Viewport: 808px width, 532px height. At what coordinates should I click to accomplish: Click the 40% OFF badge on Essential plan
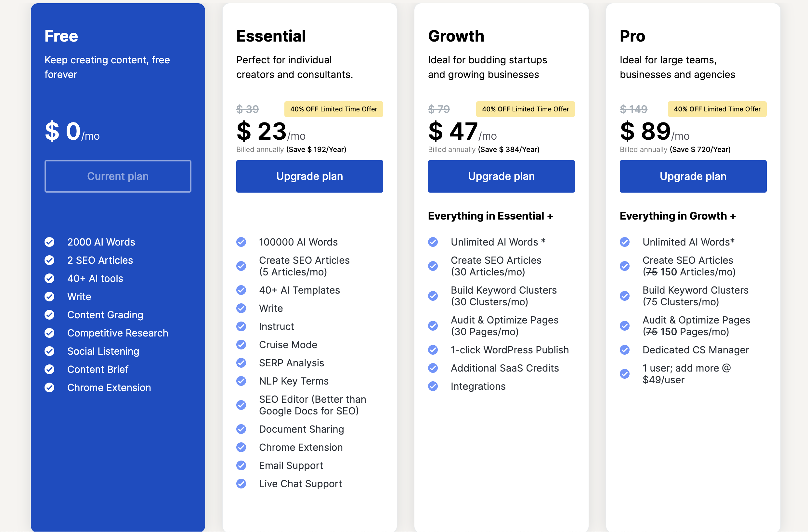[x=333, y=109]
